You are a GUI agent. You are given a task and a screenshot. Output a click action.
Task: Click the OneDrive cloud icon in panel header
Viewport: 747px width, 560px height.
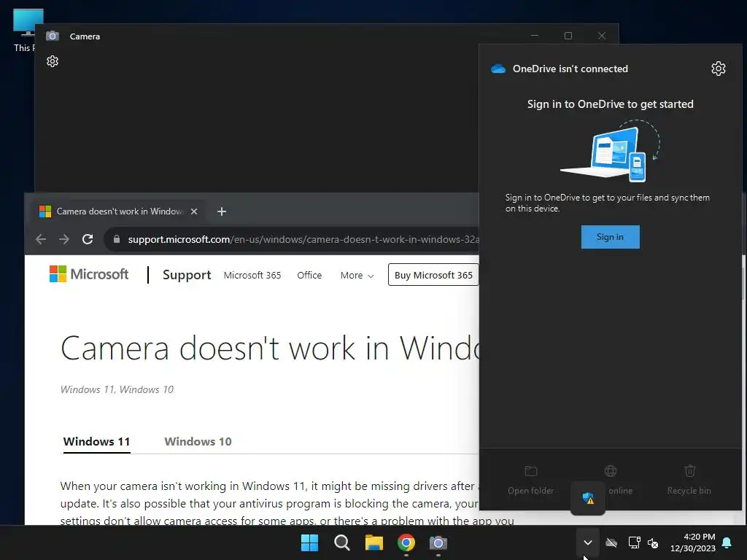point(498,69)
